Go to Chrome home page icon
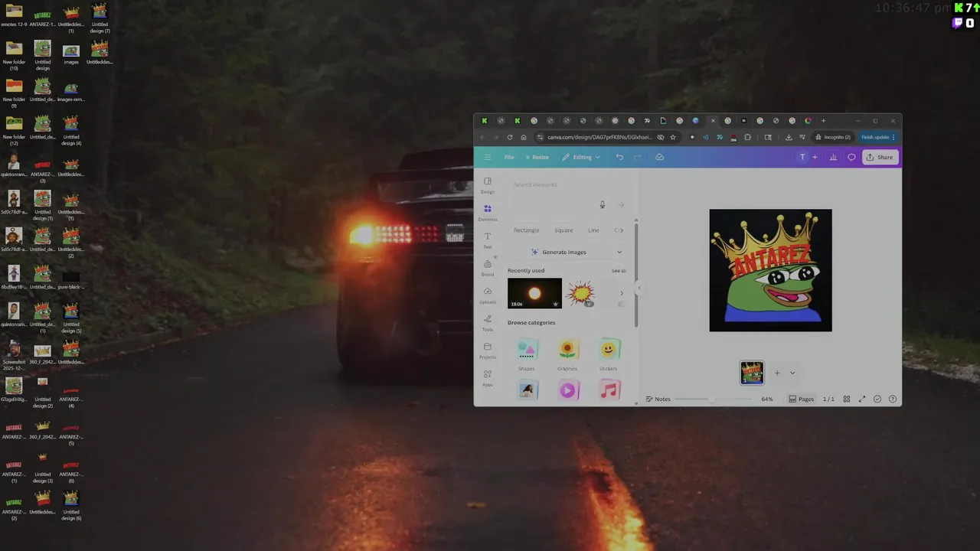 [x=524, y=137]
